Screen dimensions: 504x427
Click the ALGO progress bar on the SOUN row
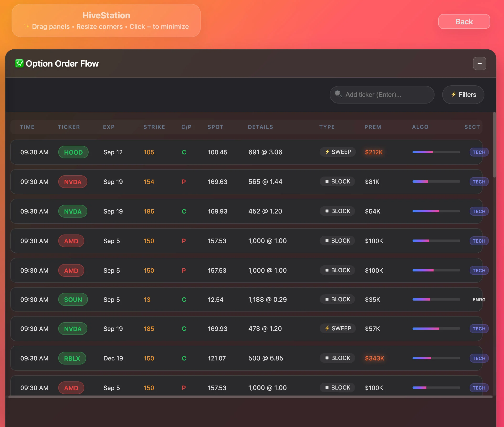pyautogui.click(x=436, y=299)
